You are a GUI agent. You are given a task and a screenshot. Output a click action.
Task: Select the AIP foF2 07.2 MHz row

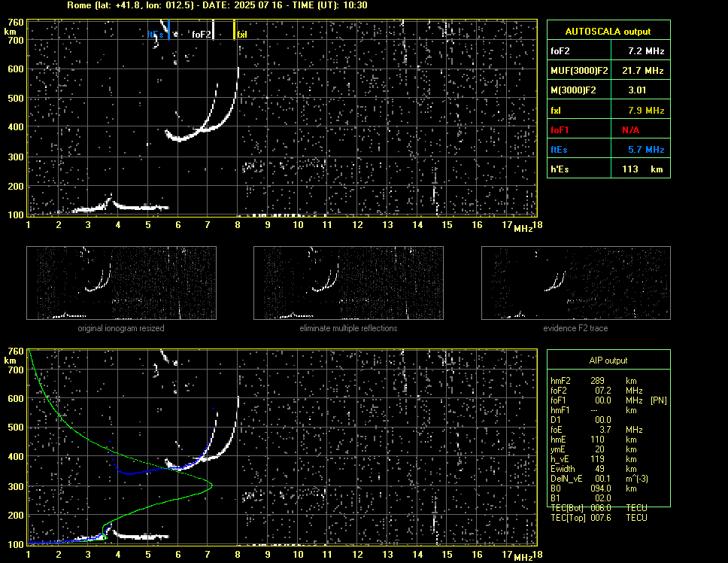596,390
